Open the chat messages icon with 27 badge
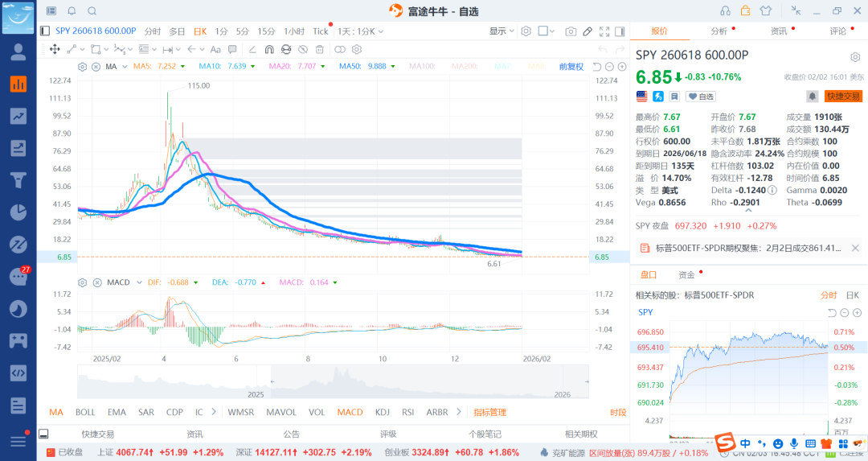Viewport: 868px width, 461px height. coord(18,276)
